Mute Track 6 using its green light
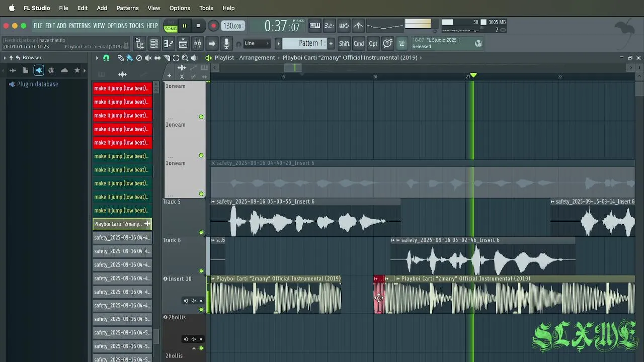The image size is (644, 362). pos(201,271)
